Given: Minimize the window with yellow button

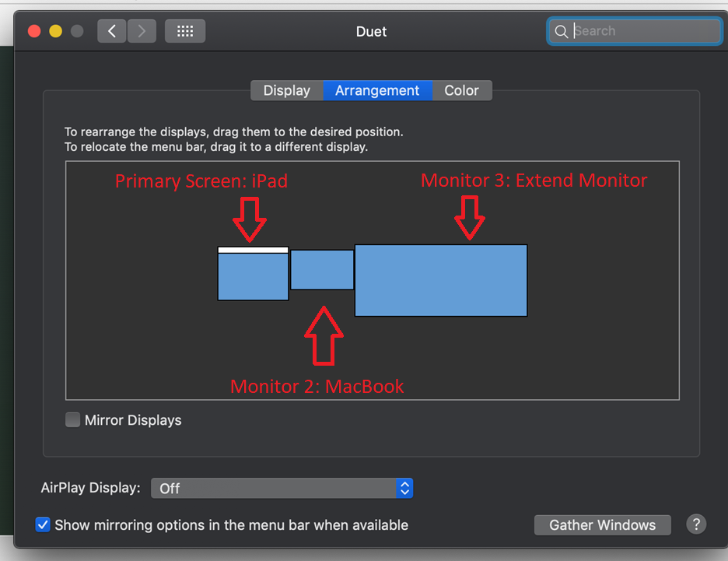Looking at the screenshot, I should coord(56,31).
